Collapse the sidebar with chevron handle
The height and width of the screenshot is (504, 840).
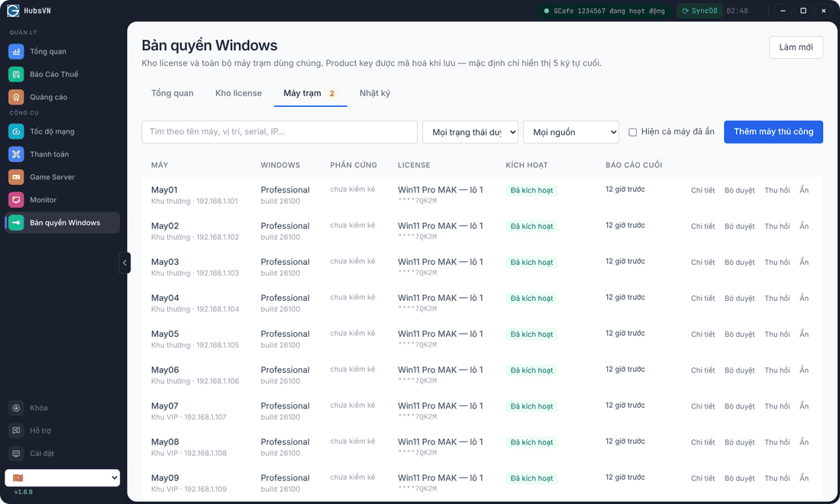[x=124, y=263]
